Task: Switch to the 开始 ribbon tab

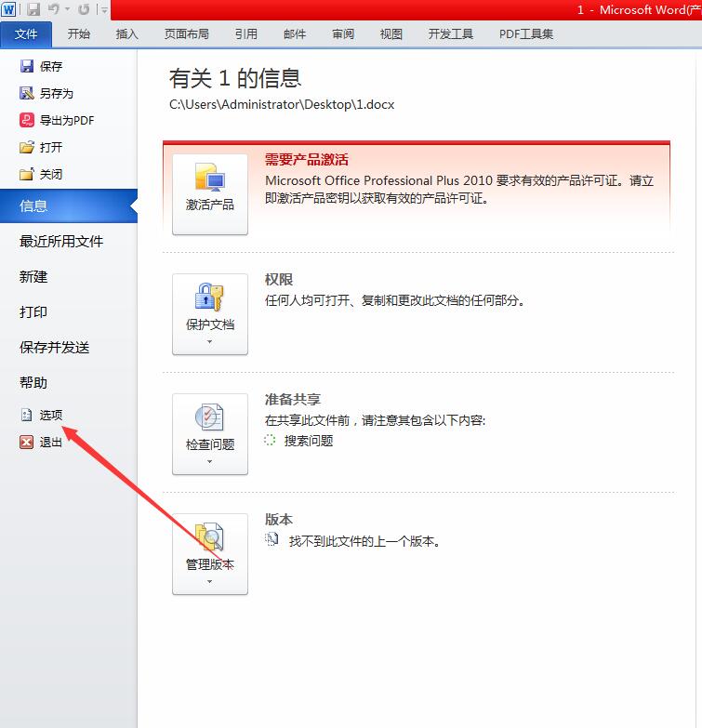Action: [x=78, y=33]
